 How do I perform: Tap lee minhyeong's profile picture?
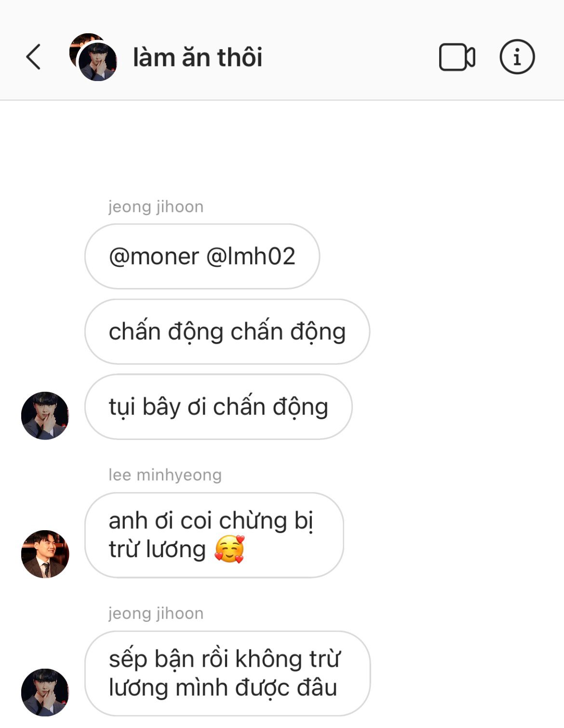point(45,554)
